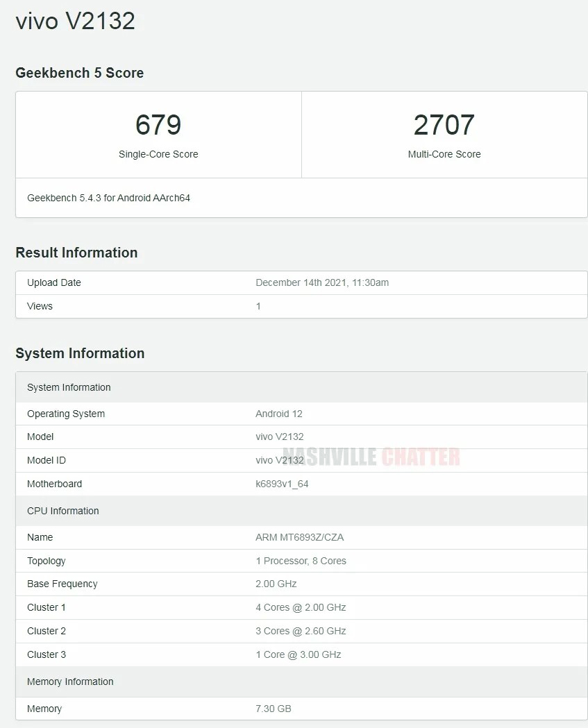The image size is (588, 728).
Task: Click the Base Frequency row label
Action: tap(62, 584)
